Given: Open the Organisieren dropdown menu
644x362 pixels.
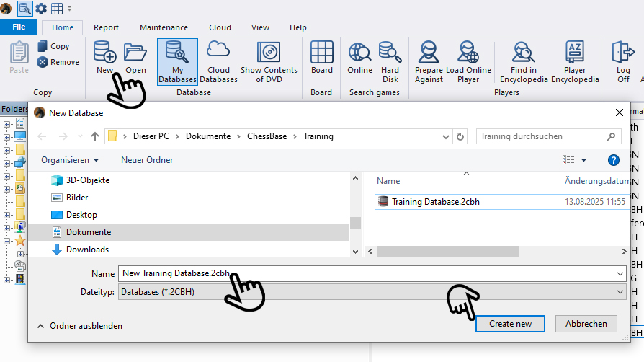Looking at the screenshot, I should tap(70, 160).
